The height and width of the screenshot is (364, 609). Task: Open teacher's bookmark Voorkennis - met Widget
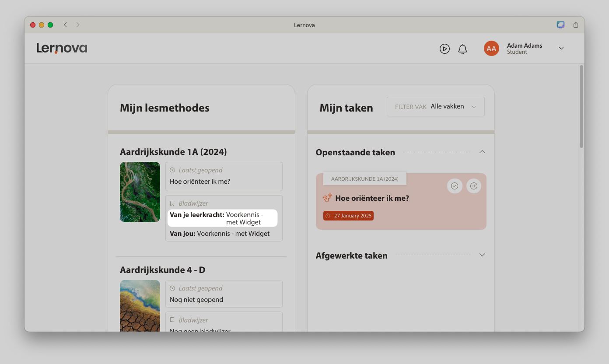tap(222, 218)
